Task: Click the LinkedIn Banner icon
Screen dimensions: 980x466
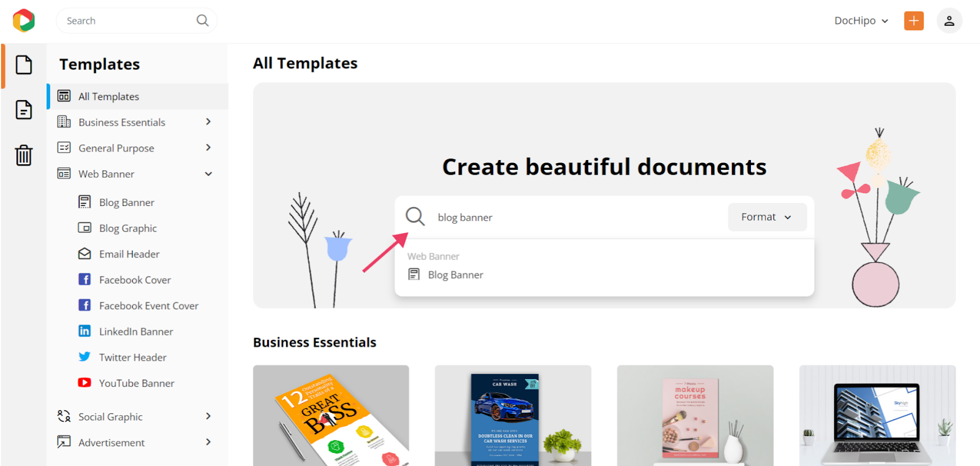Action: [x=85, y=331]
